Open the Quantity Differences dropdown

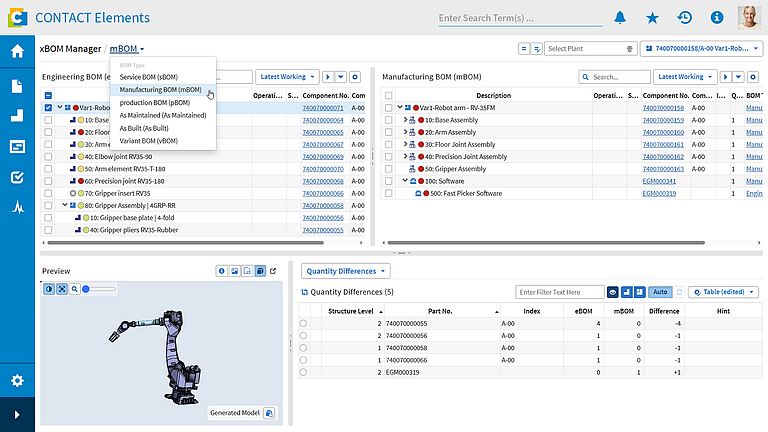345,271
